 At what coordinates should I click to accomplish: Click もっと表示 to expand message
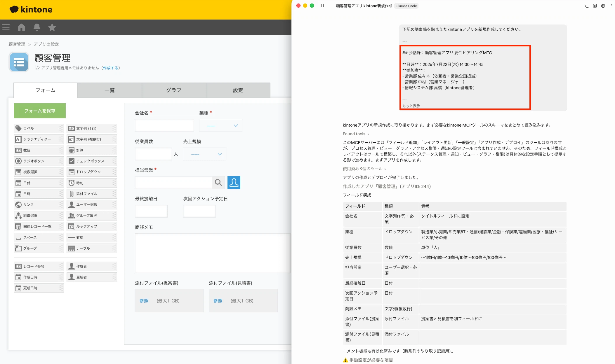pos(411,106)
